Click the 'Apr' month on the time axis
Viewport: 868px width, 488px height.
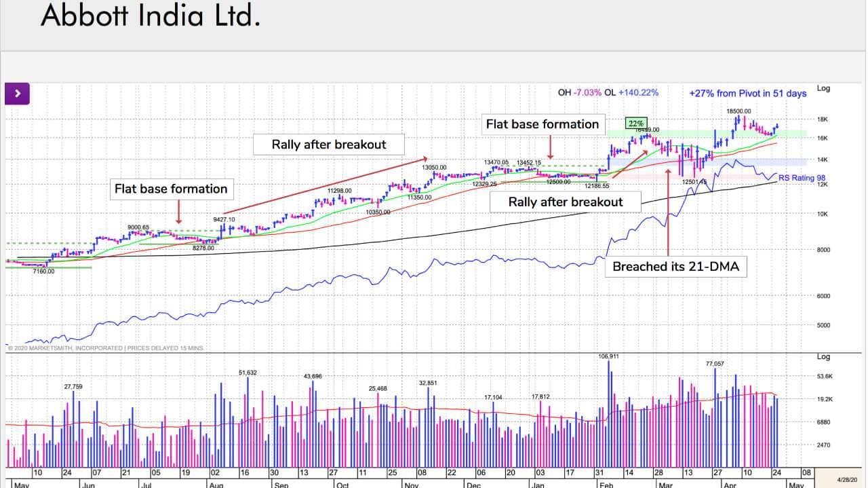tap(730, 485)
